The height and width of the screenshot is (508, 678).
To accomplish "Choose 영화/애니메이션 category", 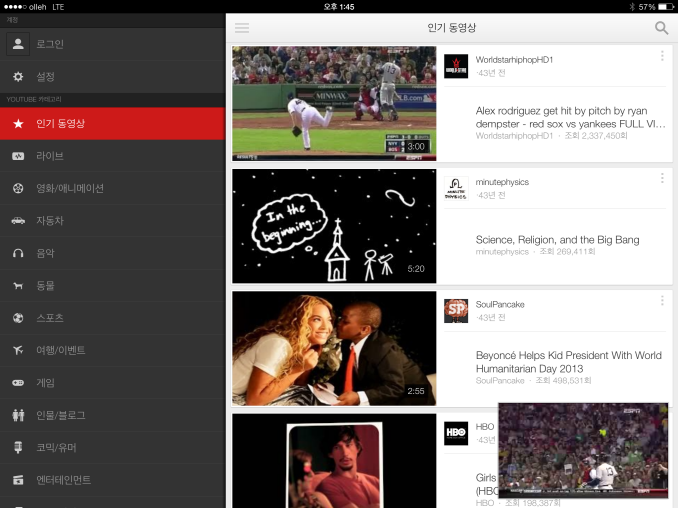I will coord(112,189).
